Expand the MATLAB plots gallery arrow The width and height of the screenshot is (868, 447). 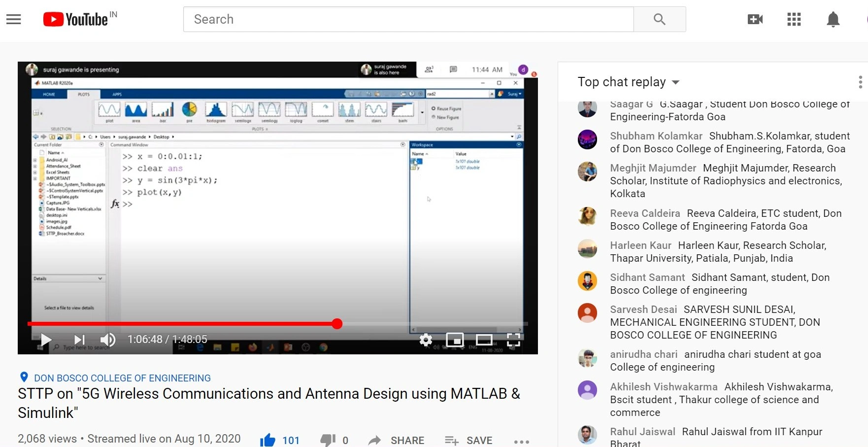pos(422,113)
